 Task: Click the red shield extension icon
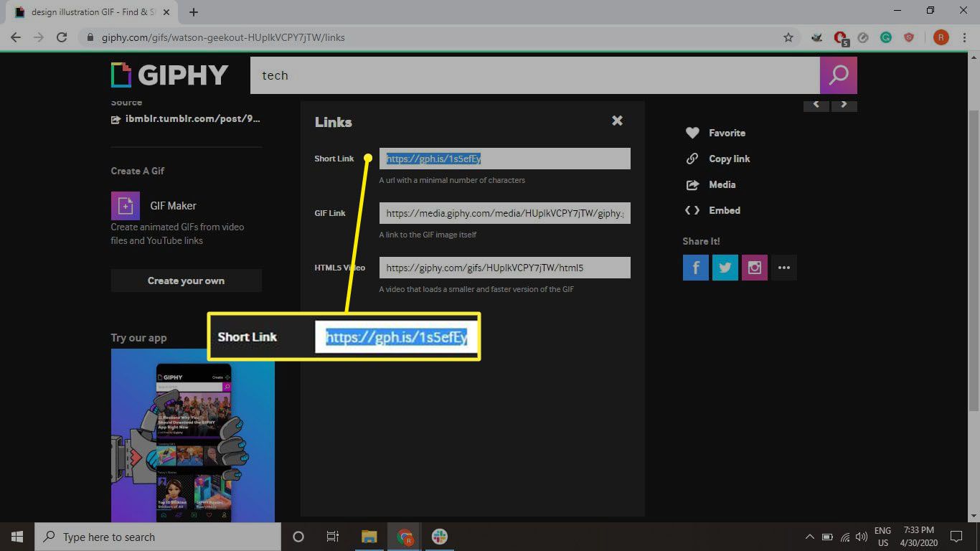tap(909, 37)
